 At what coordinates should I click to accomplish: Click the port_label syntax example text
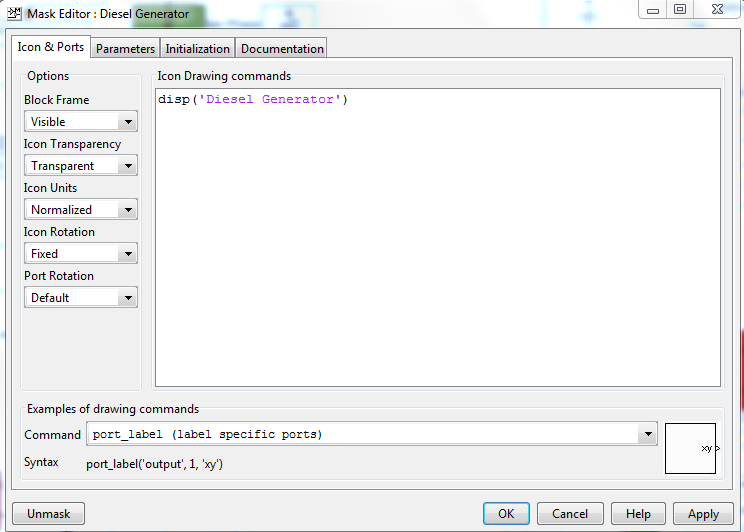[x=154, y=464]
